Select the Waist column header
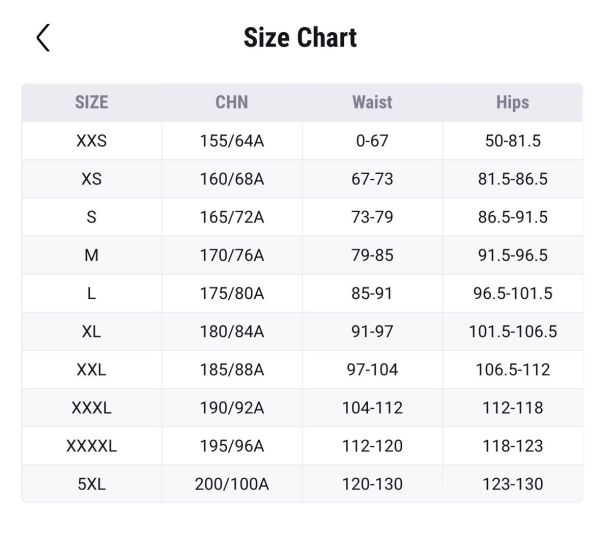The width and height of the screenshot is (600, 534). pyautogui.click(x=372, y=102)
